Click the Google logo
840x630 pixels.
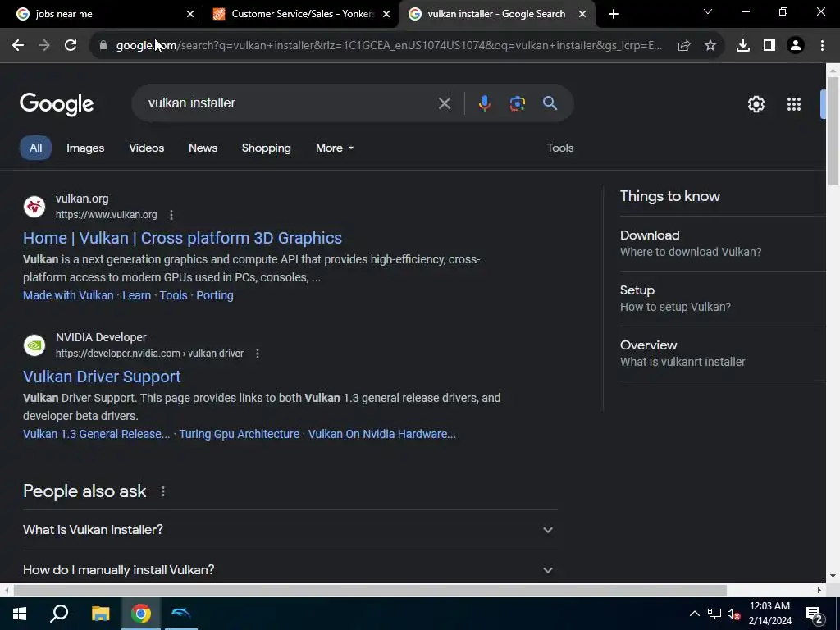pyautogui.click(x=57, y=104)
